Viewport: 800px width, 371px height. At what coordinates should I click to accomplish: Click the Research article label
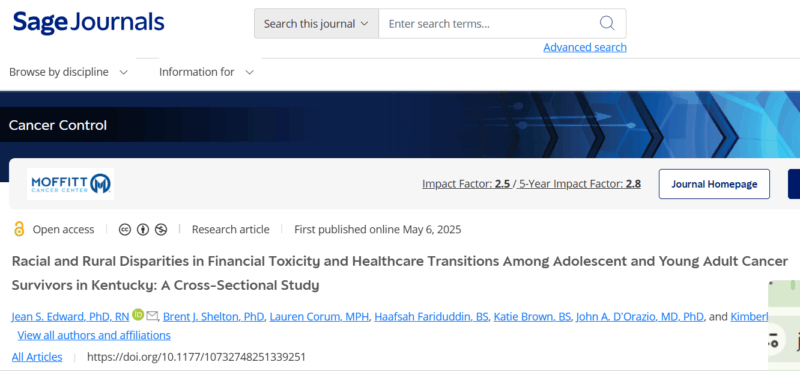coord(231,230)
